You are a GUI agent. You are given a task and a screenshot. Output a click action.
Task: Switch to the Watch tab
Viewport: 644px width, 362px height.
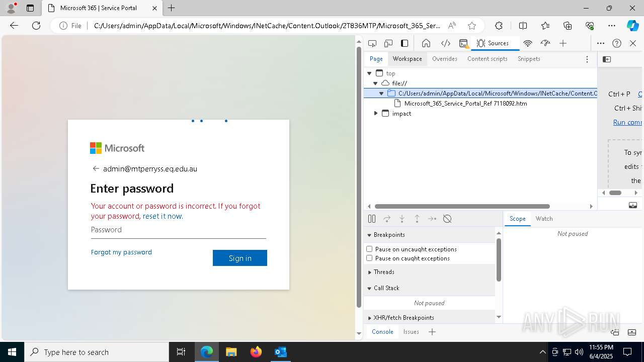click(544, 219)
